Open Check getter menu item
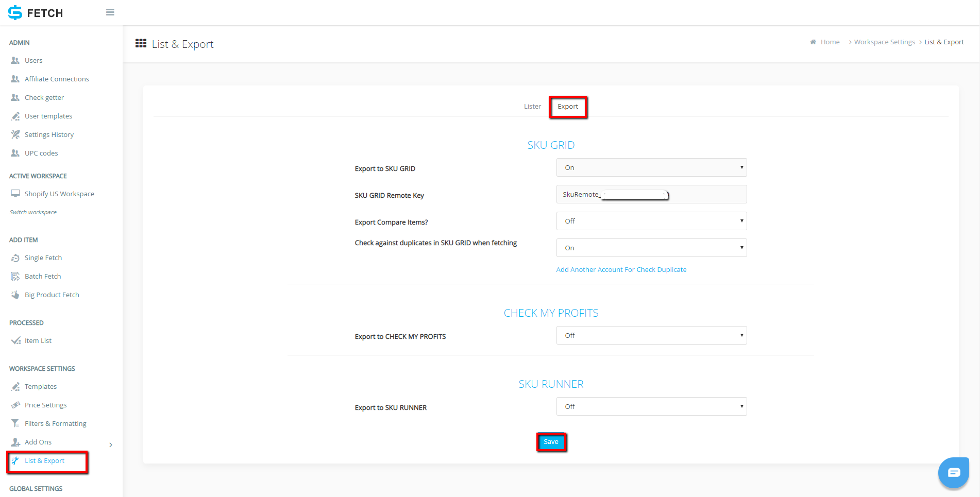The height and width of the screenshot is (497, 980). click(44, 98)
